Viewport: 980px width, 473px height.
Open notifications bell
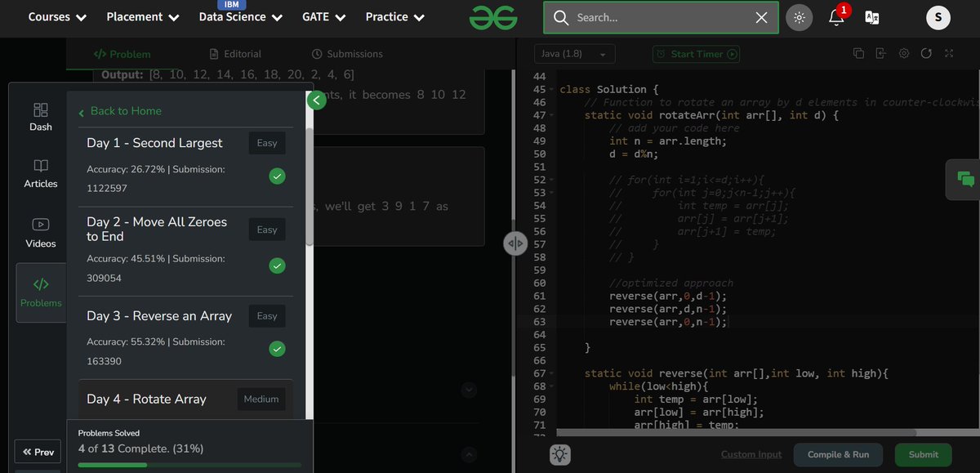click(x=836, y=17)
